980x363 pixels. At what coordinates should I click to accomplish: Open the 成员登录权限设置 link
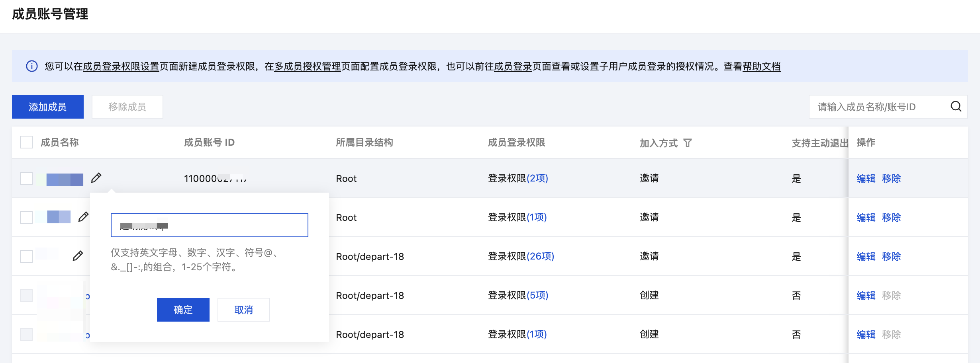121,66
